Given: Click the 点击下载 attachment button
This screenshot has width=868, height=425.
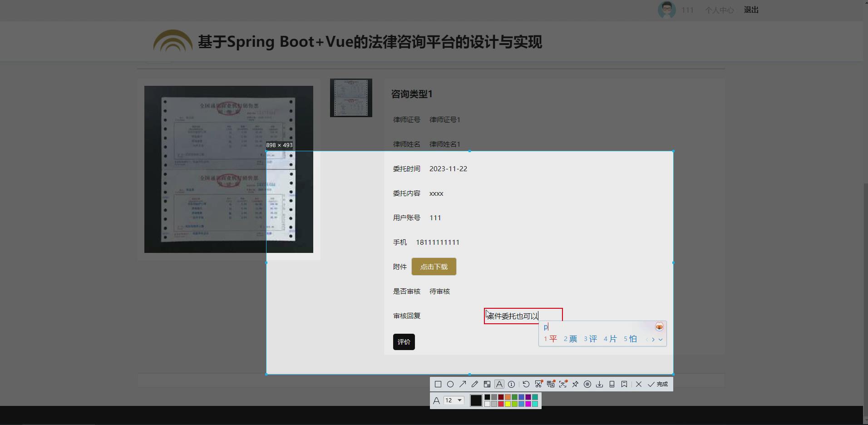Looking at the screenshot, I should click(x=433, y=267).
